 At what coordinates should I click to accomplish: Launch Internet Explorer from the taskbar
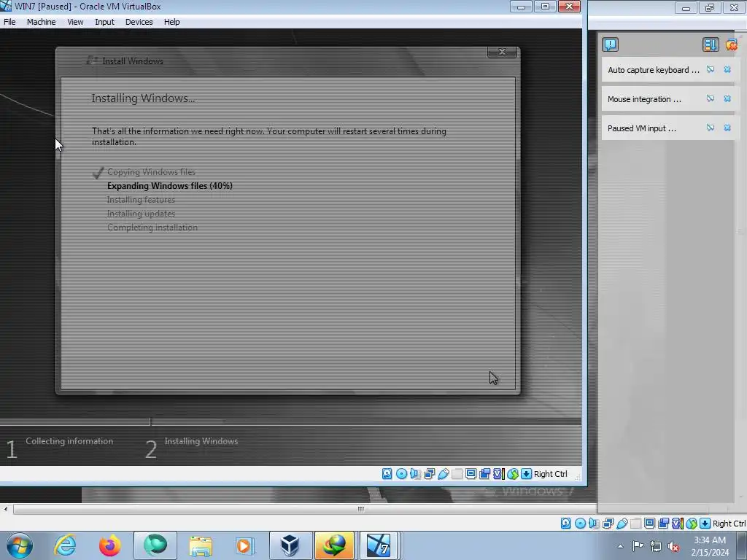click(65, 545)
